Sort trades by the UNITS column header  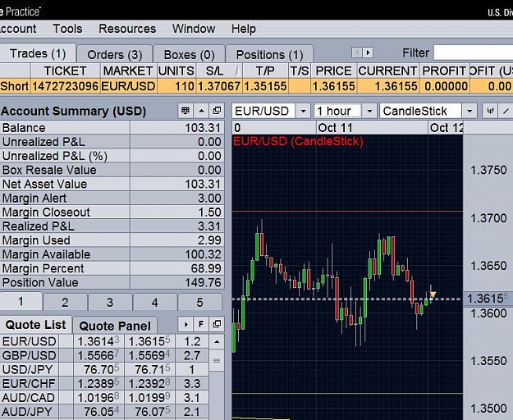coord(176,71)
